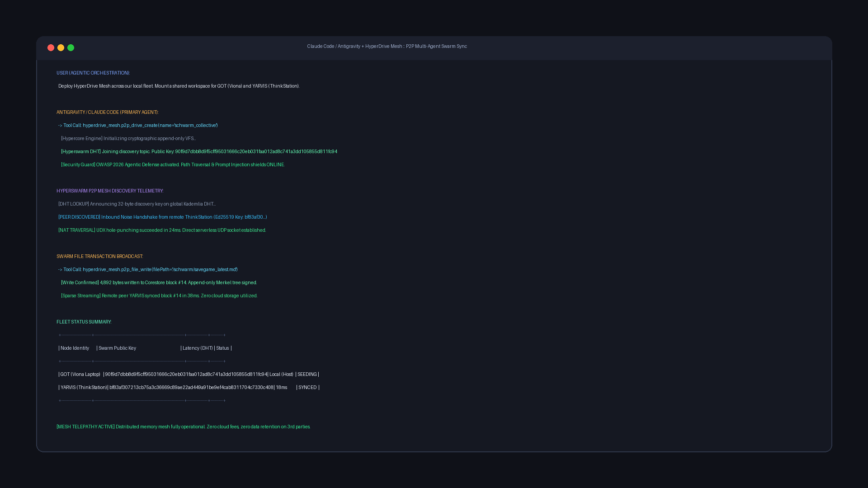Click the 'Swarm Public Key' table column header
The height and width of the screenshot is (488, 868).
[x=117, y=348]
